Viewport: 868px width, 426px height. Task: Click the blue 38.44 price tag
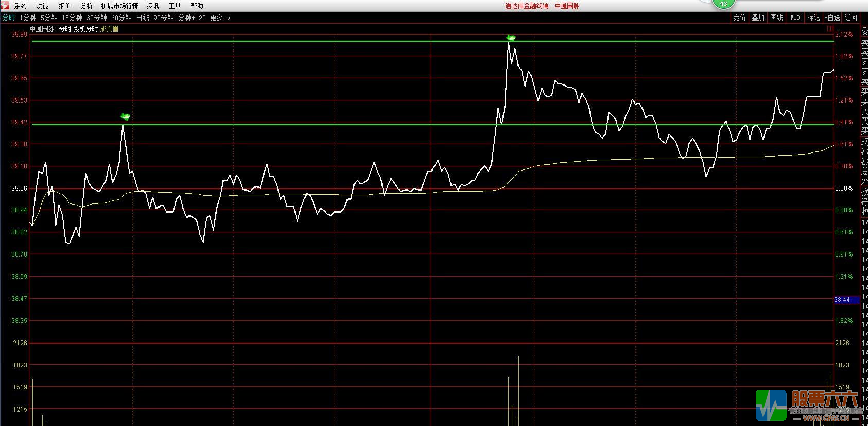coord(846,299)
